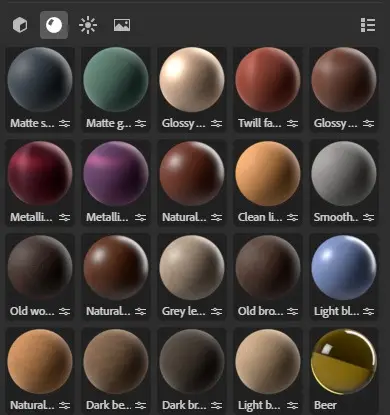Apply the beige Glossy... material sphere
The width and height of the screenshot is (390, 415).
192,79
